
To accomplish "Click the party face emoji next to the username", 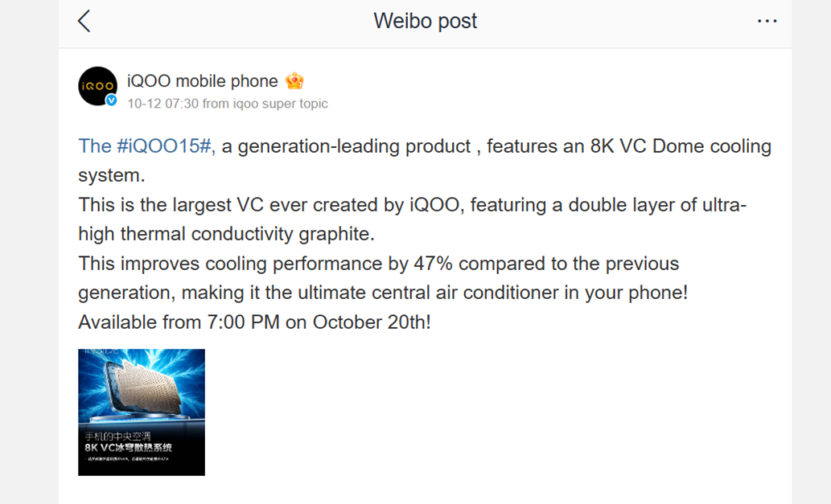I will click(x=293, y=80).
